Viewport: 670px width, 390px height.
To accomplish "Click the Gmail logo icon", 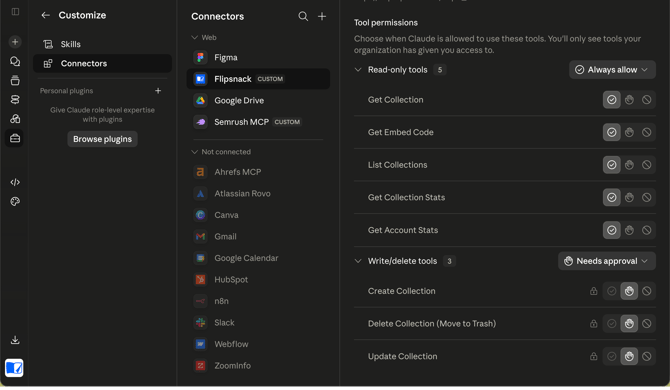I will pyautogui.click(x=200, y=236).
